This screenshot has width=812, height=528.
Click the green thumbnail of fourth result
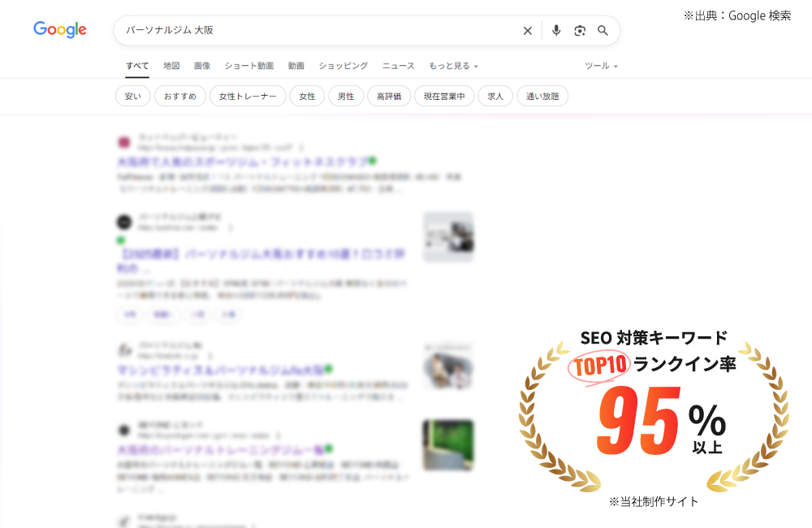(448, 444)
